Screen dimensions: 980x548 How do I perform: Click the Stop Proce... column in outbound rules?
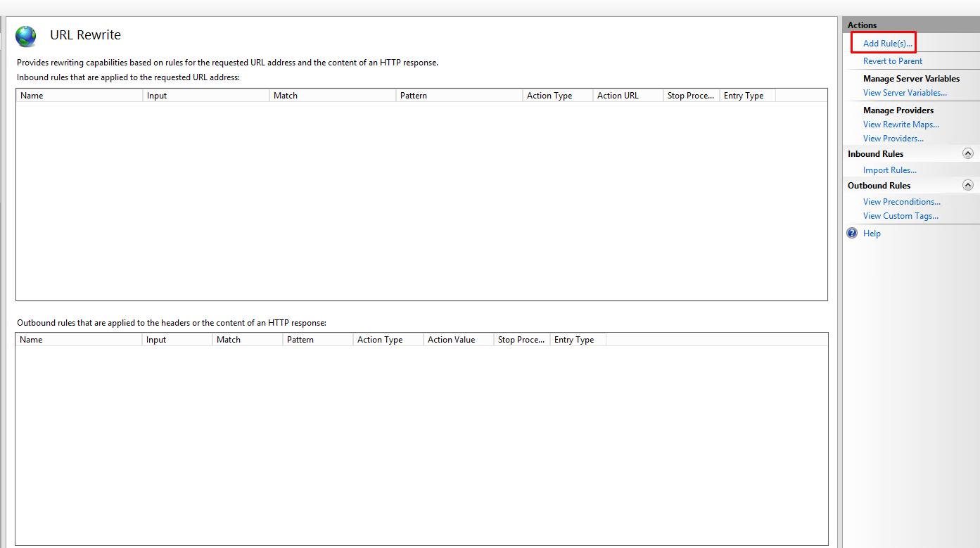[521, 339]
